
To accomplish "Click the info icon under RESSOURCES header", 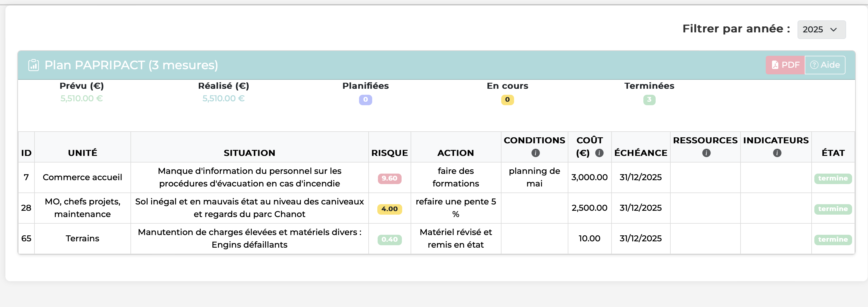I will [x=706, y=153].
